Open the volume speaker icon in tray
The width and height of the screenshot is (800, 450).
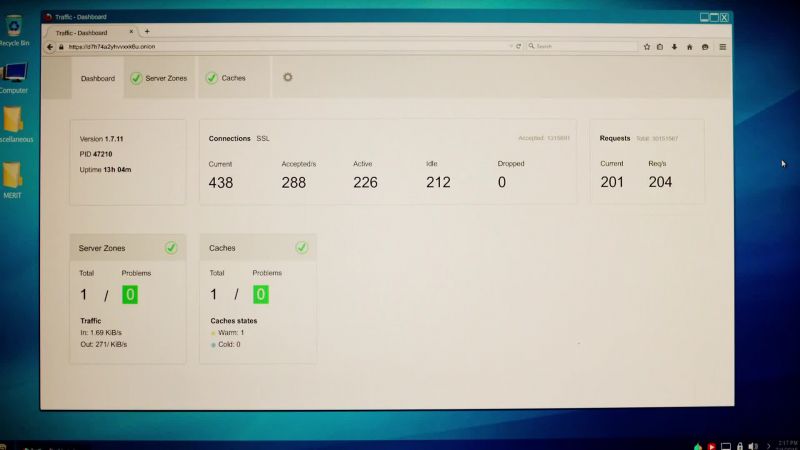point(753,446)
